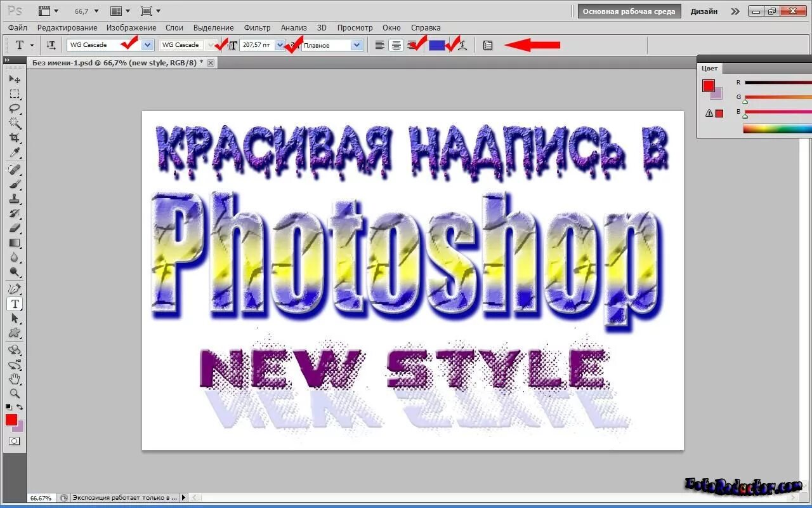Select the Spot Healing Brush tool
812x508 pixels.
[15, 170]
